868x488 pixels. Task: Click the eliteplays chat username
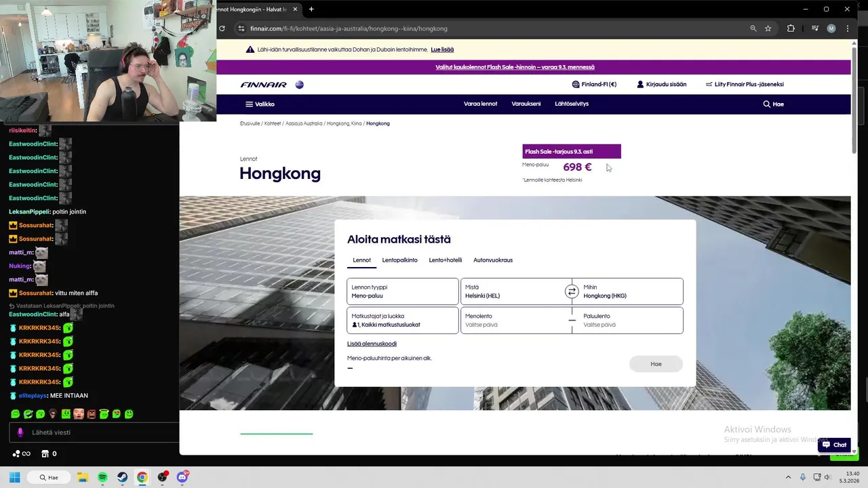tap(33, 396)
